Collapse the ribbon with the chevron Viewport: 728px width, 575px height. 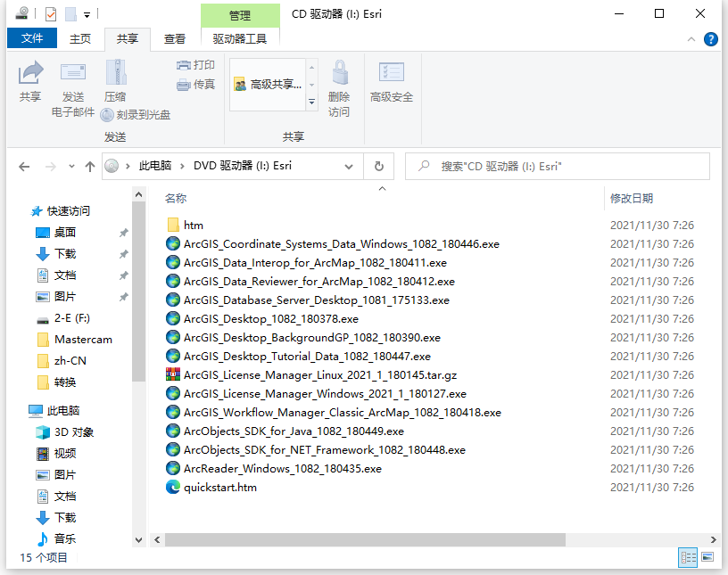pyautogui.click(x=691, y=39)
